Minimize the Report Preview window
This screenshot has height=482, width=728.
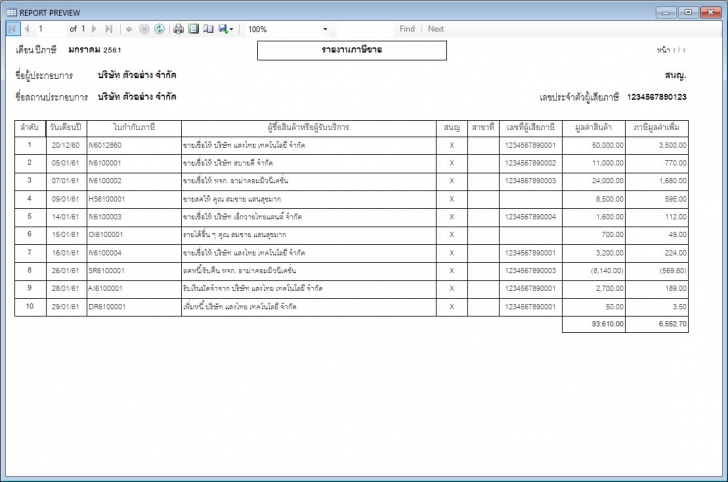(x=665, y=12)
